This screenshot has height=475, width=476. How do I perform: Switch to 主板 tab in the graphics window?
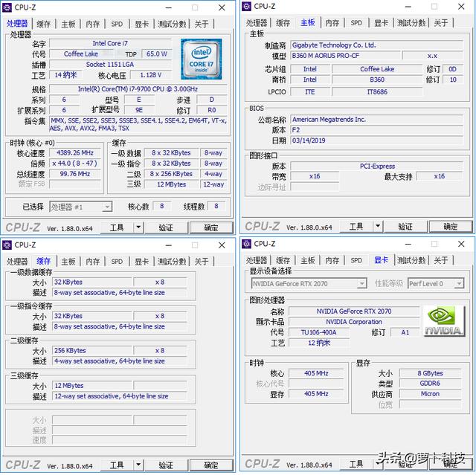click(308, 260)
